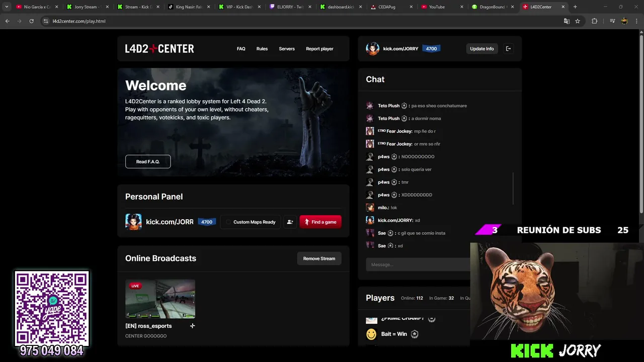Click rank badge on 'solo queria ver' message
This screenshot has height=362, width=644.
point(394,169)
